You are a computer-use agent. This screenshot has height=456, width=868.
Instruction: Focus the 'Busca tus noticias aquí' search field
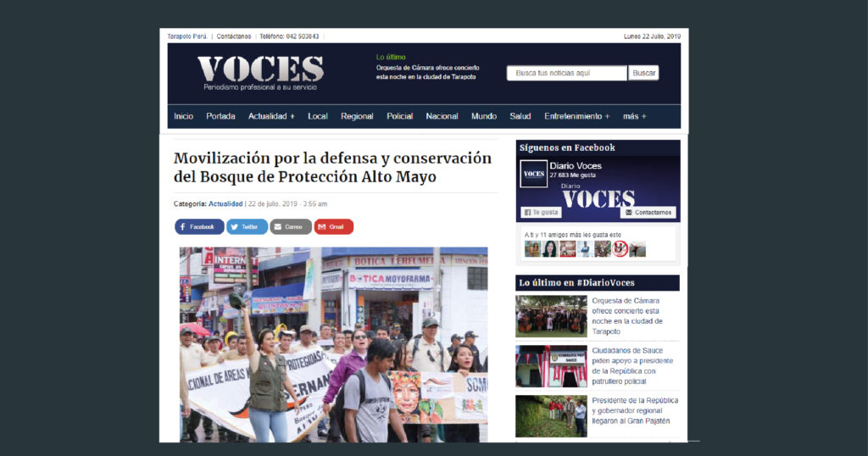(566, 74)
